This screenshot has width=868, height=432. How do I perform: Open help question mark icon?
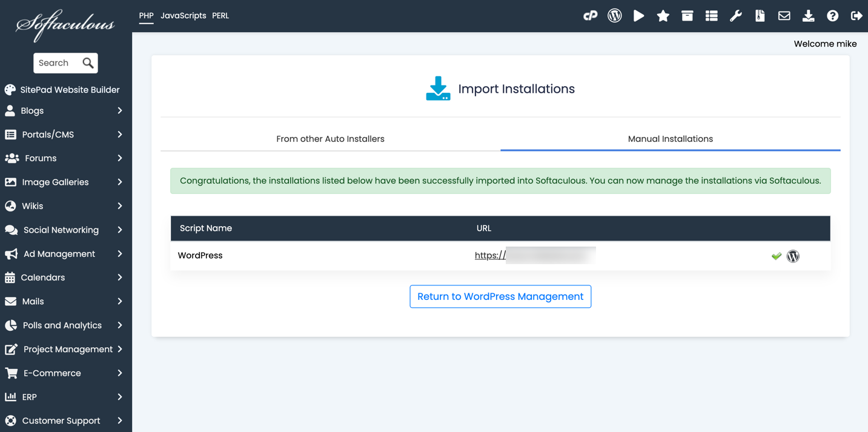point(832,16)
